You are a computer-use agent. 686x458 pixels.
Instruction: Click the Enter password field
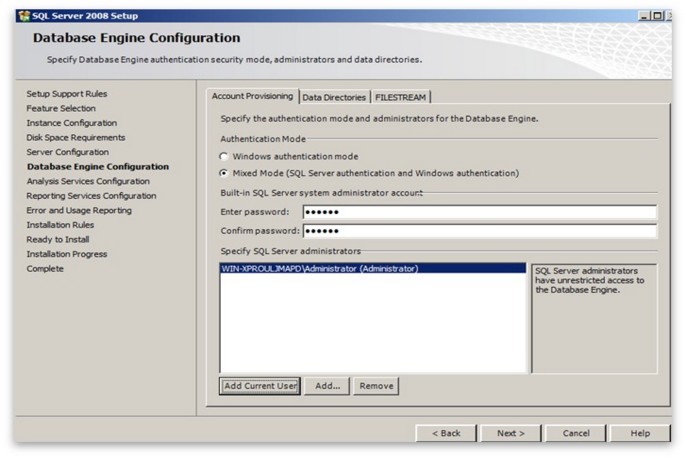480,212
